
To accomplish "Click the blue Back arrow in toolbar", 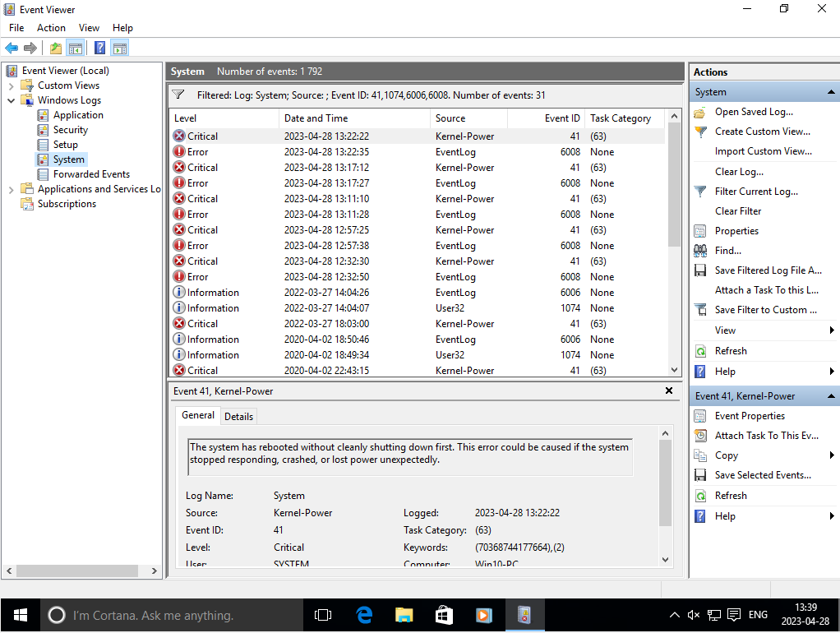I will [12, 49].
